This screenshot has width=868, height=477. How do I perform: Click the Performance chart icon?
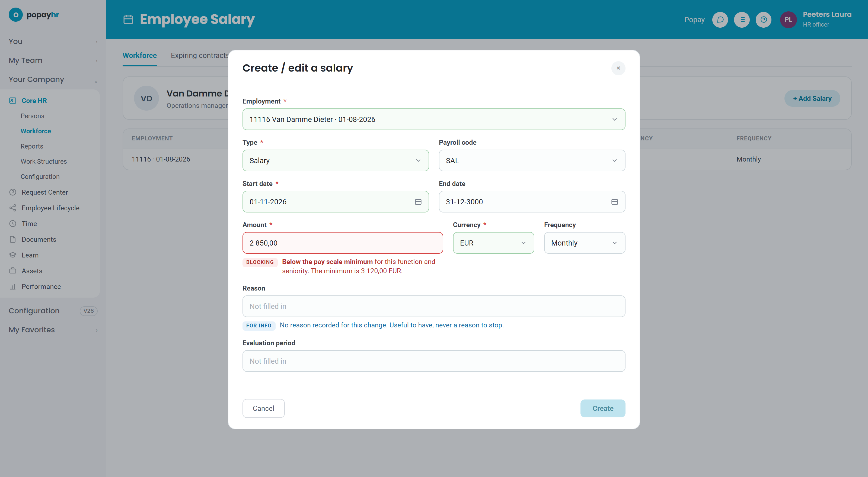[x=13, y=286]
